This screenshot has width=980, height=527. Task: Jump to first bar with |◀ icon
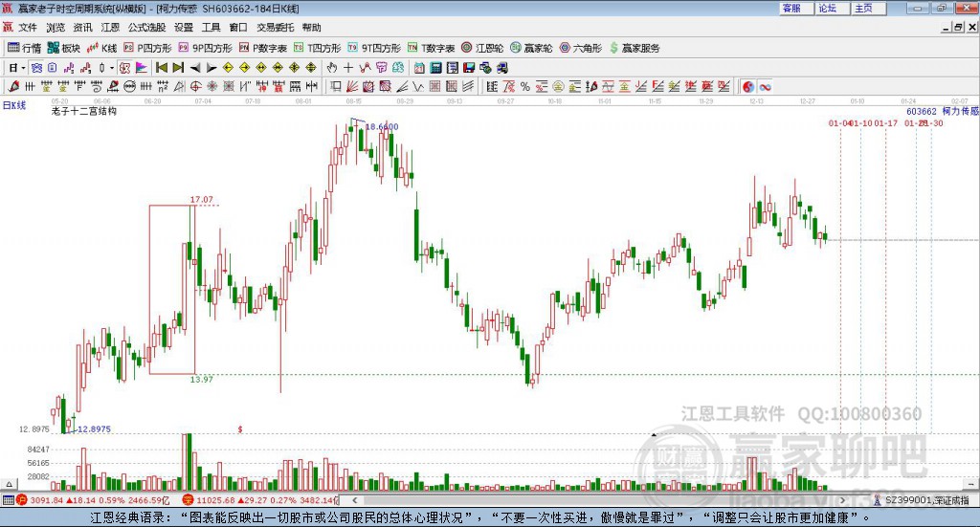coord(162,68)
